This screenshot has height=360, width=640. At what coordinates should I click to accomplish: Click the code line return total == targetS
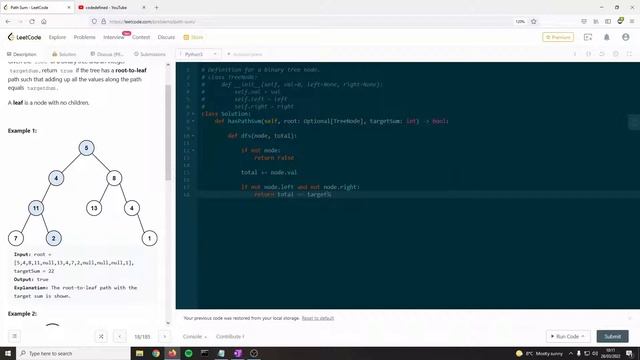[x=293, y=195]
